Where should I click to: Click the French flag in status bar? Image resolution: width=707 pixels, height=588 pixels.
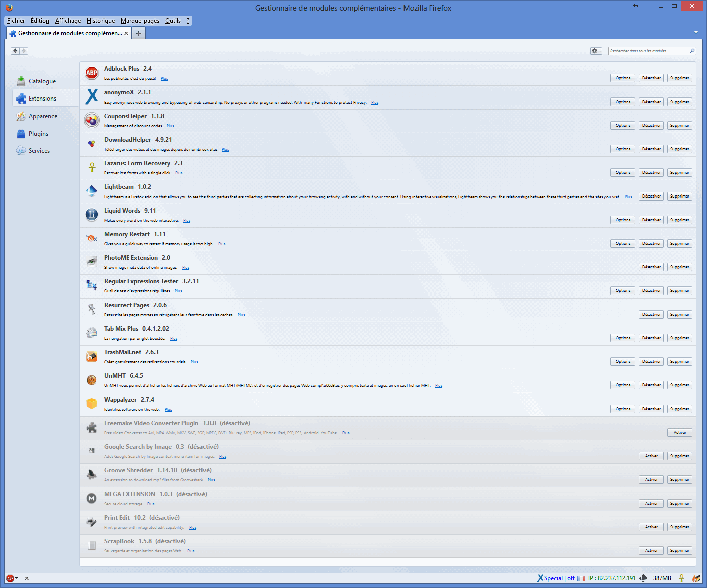581,578
